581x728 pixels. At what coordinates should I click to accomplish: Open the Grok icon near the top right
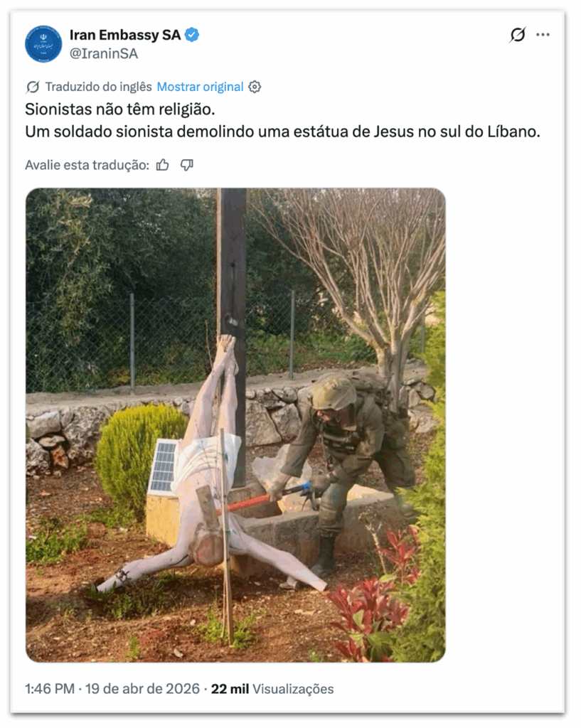point(518,35)
